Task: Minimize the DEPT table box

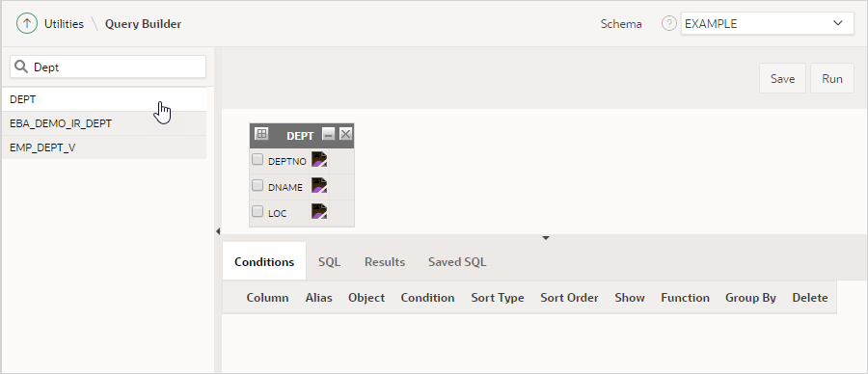Action: point(328,134)
